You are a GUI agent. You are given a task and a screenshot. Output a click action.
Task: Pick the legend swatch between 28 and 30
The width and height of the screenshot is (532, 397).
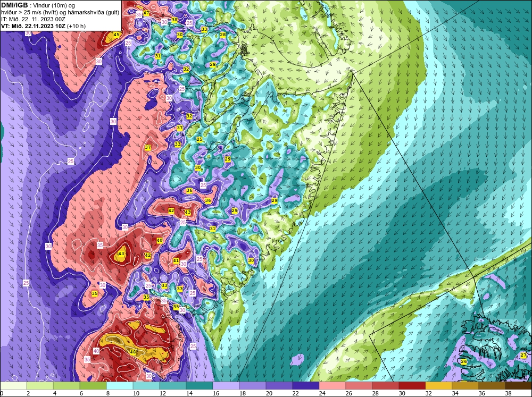click(385, 386)
